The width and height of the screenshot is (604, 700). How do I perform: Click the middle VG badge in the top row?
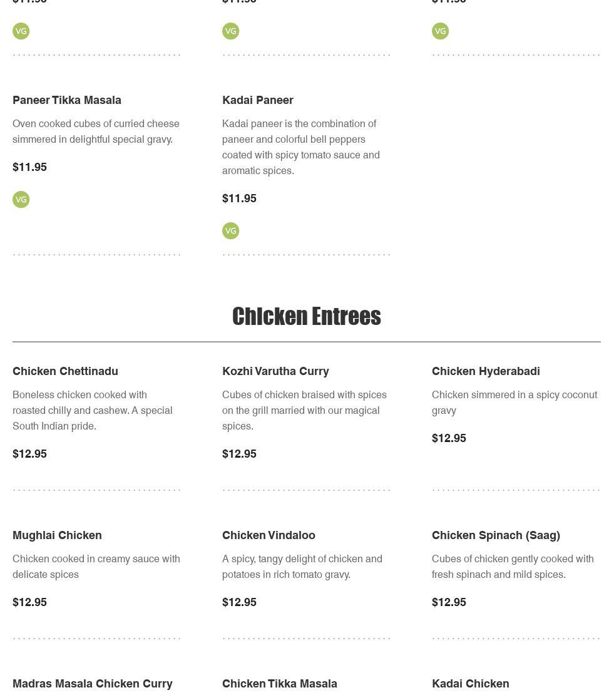(231, 31)
